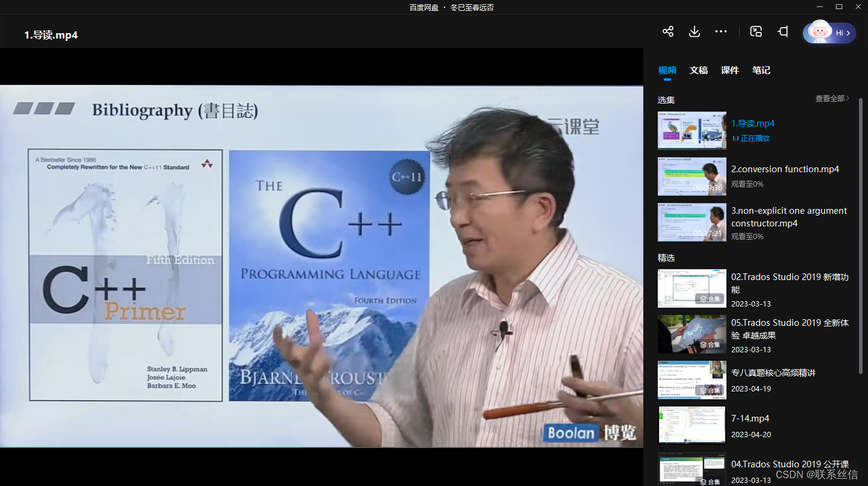Download the current video

pos(695,32)
